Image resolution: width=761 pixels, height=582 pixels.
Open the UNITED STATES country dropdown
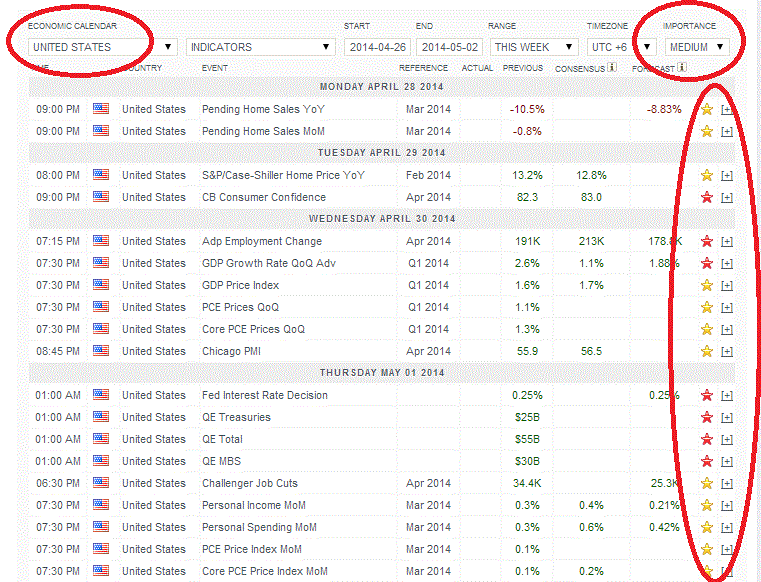point(102,47)
